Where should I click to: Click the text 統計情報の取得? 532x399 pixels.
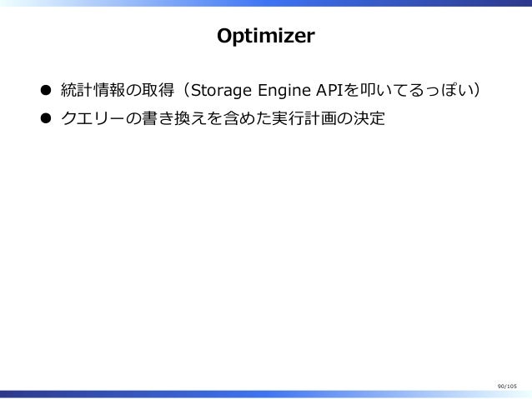coord(118,90)
